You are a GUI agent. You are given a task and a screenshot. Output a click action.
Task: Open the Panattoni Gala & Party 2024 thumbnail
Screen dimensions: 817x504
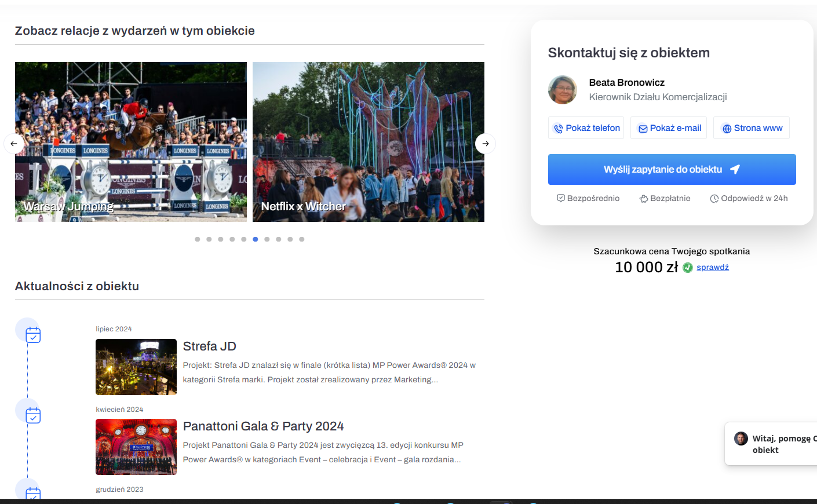pos(136,447)
